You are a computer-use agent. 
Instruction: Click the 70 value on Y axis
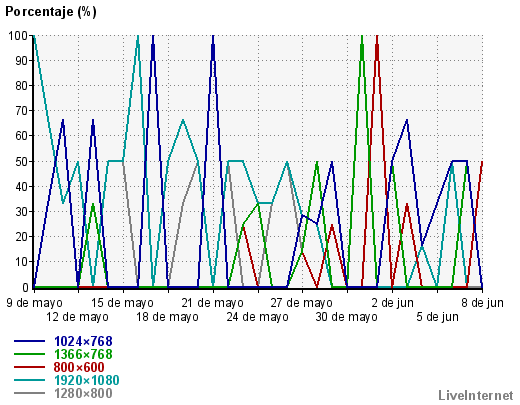click(x=22, y=111)
